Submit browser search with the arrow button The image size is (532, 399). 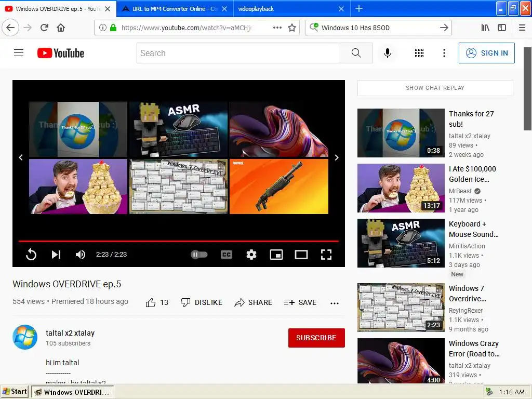click(444, 28)
